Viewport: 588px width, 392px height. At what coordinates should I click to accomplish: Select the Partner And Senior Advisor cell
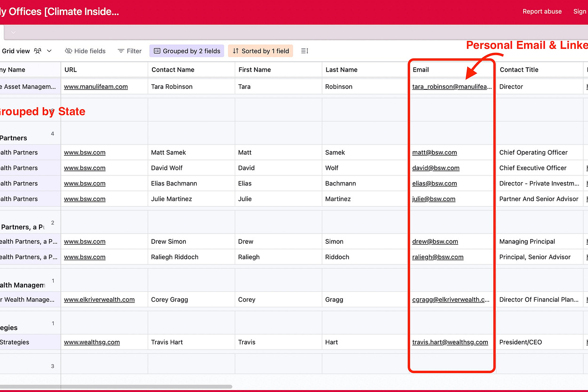coord(540,199)
